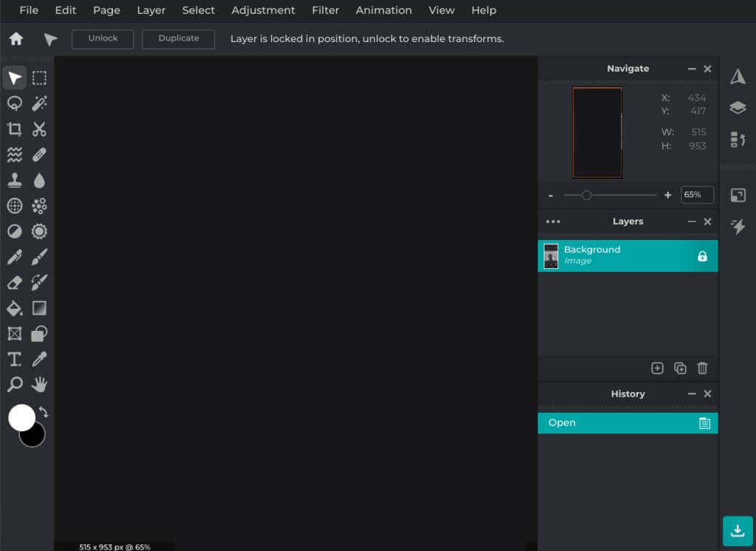Select the Crop tool
The height and width of the screenshot is (551, 756).
coord(15,129)
